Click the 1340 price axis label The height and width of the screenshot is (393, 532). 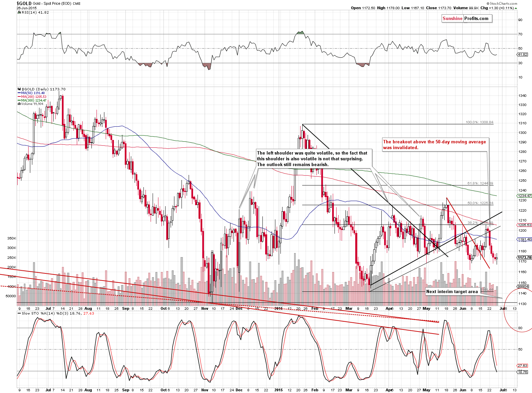[x=522, y=96]
